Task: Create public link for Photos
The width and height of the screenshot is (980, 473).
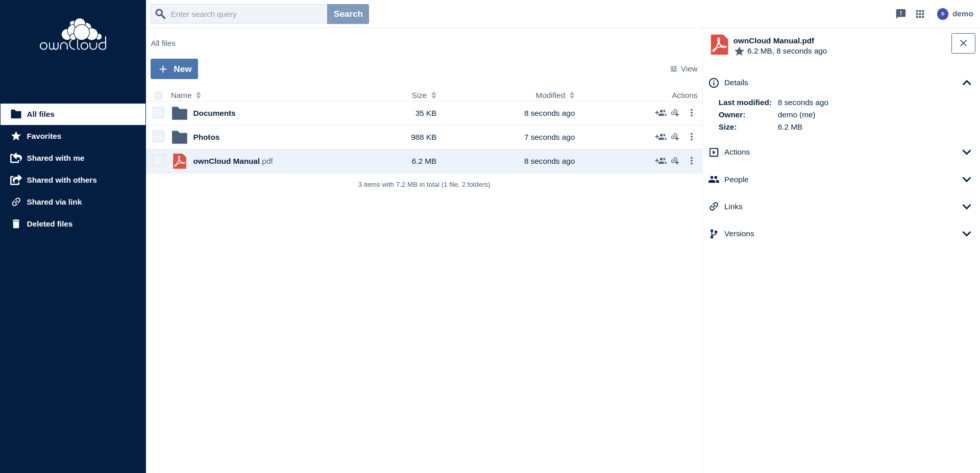Action: click(675, 137)
